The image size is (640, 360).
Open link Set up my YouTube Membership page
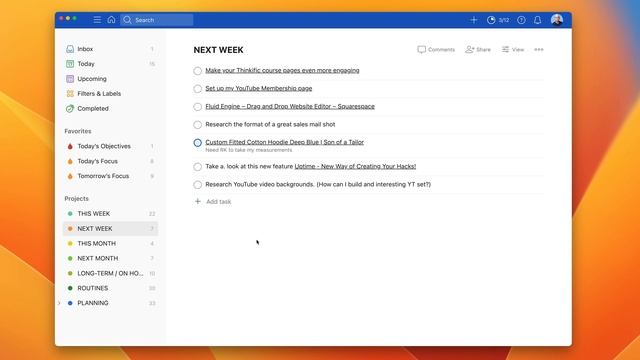258,88
